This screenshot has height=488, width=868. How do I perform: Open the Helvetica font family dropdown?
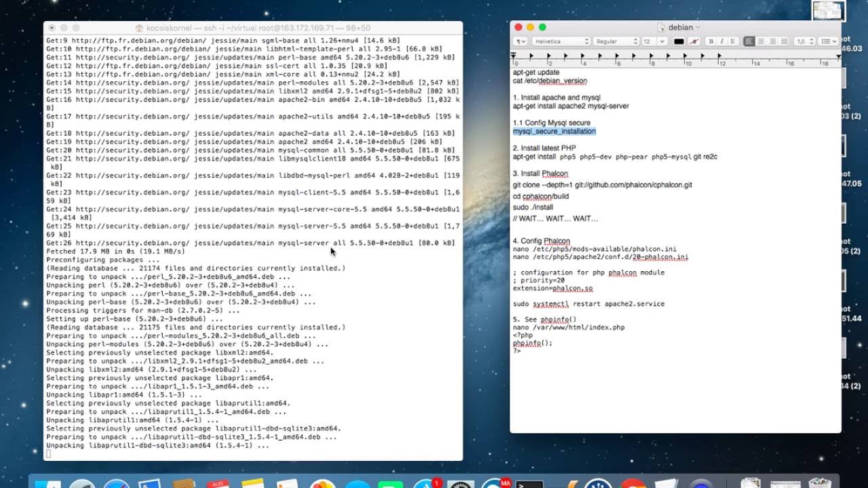click(x=561, y=41)
